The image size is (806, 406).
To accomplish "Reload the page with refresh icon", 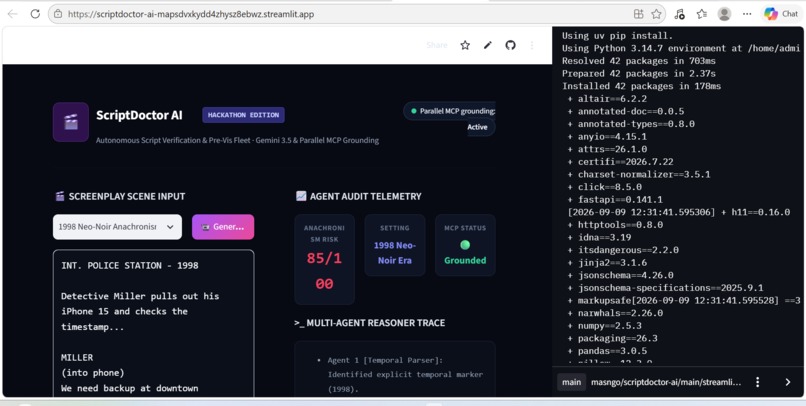I will [x=35, y=14].
